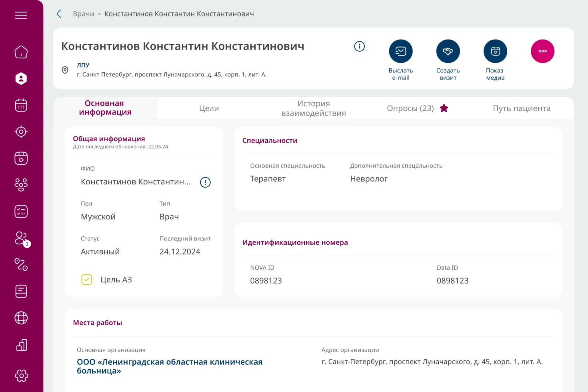The height and width of the screenshot is (392, 588).
Task: Click the back chevron near breadcrumbs
Action: point(59,14)
